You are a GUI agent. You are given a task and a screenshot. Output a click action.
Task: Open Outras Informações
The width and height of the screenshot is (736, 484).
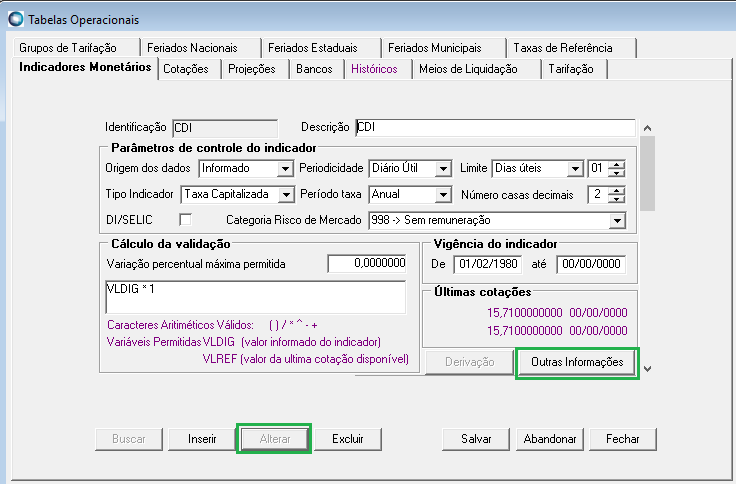[x=577, y=362]
